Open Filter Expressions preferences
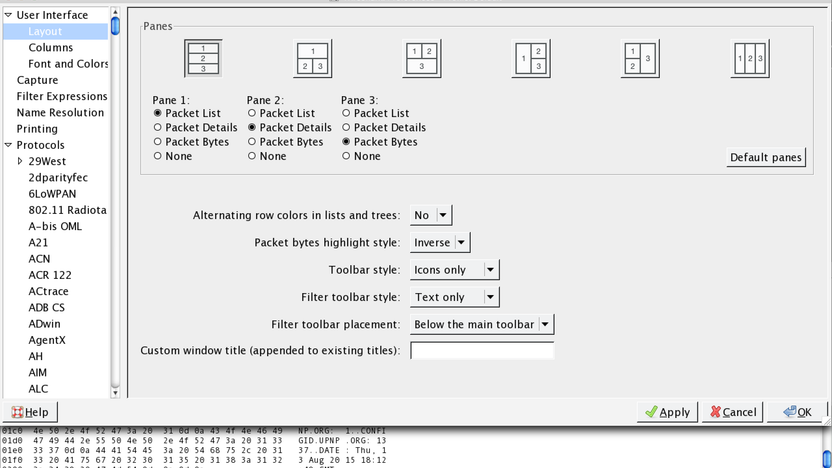Viewport: 832px width, 468px height. tap(62, 96)
